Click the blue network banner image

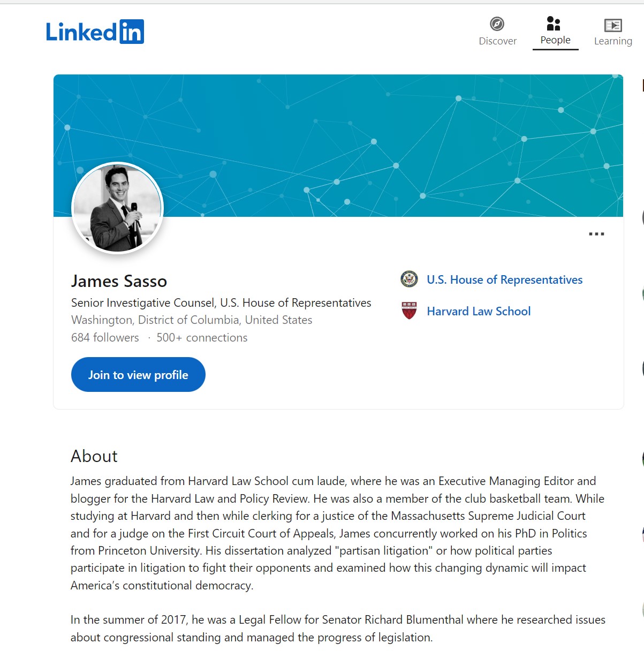pyautogui.click(x=375, y=139)
